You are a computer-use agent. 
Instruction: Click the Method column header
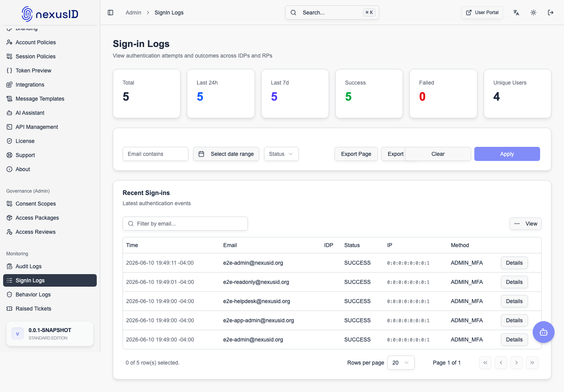460,245
